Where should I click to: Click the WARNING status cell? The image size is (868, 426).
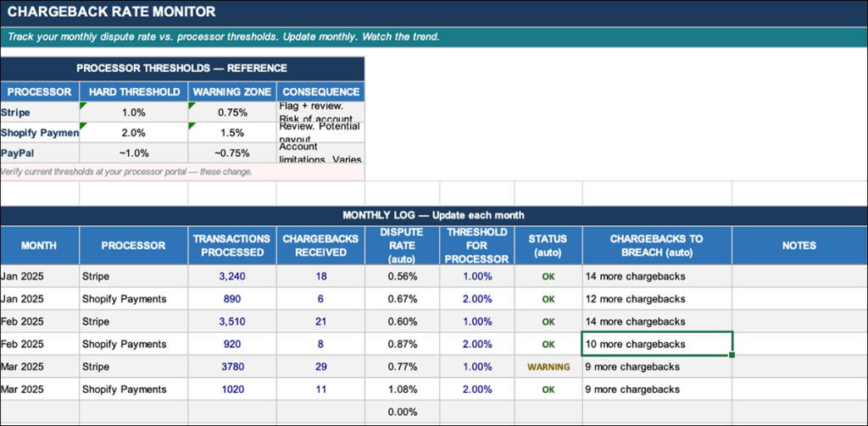[548, 367]
